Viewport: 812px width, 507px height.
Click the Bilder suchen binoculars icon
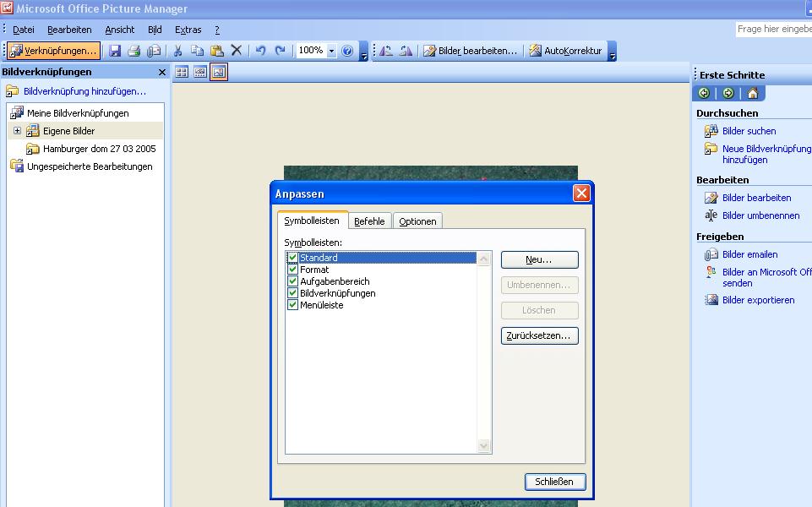click(x=711, y=131)
